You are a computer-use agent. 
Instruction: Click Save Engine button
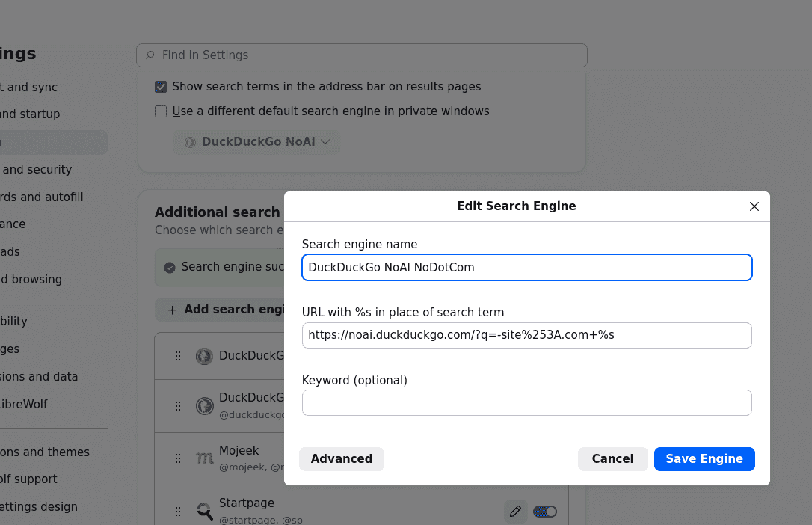tap(704, 458)
